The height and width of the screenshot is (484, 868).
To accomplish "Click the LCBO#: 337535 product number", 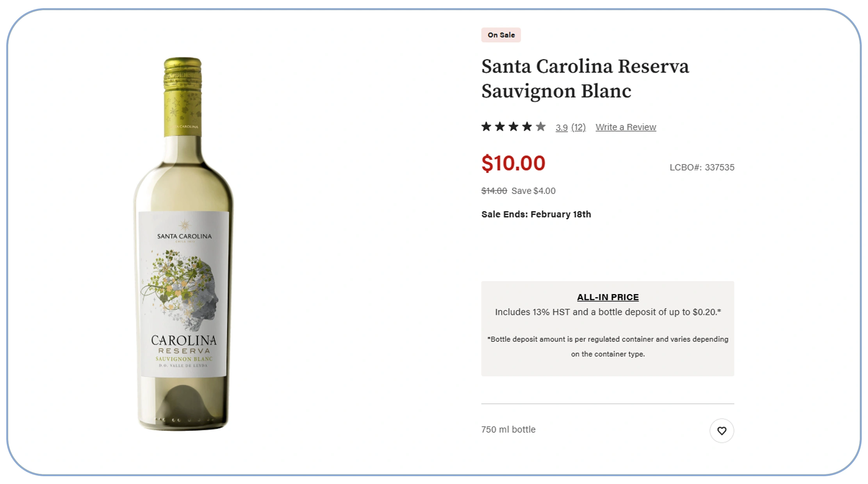I will click(702, 167).
